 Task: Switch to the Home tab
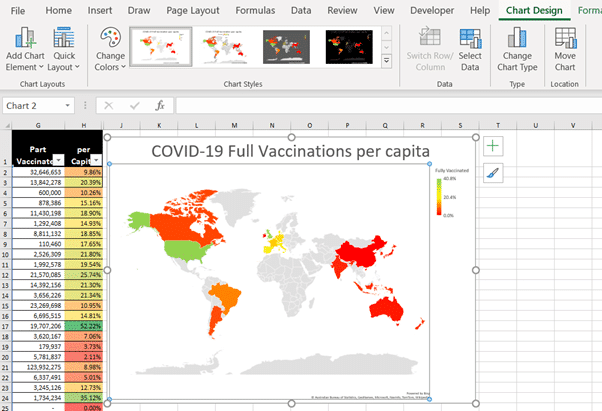point(58,10)
